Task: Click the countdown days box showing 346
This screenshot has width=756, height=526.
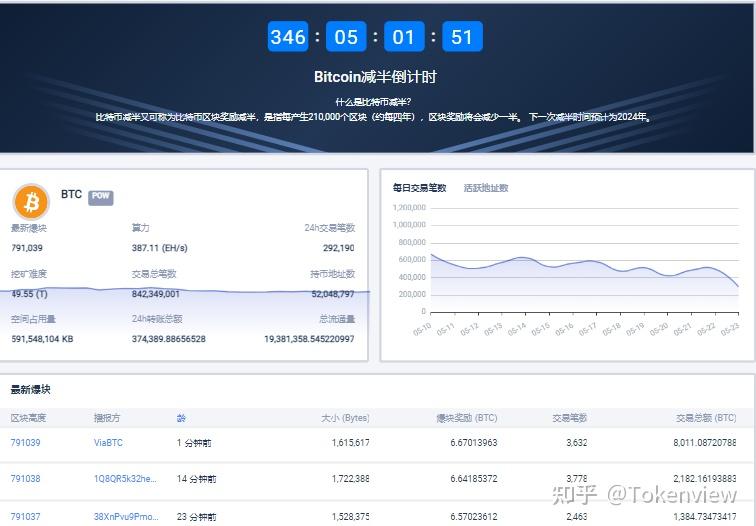Action: pyautogui.click(x=288, y=37)
